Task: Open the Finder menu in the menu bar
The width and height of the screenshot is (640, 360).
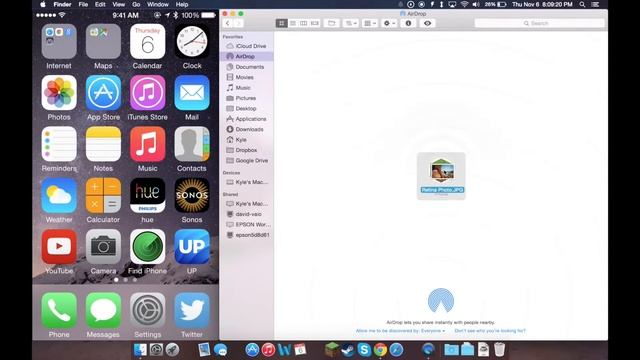Action: point(62,4)
